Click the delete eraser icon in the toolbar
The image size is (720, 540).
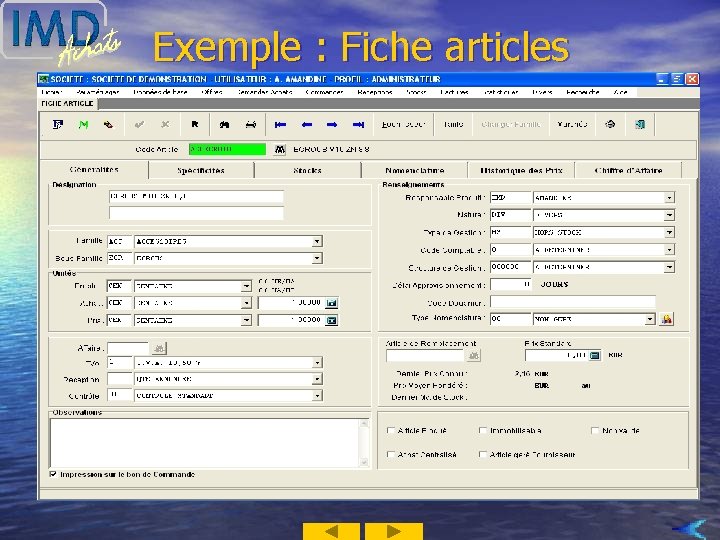[108, 124]
